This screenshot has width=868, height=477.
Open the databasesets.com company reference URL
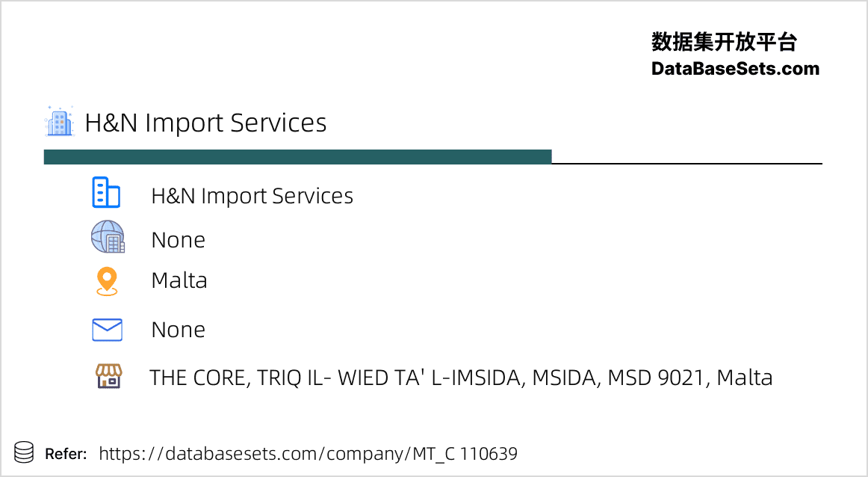308,454
